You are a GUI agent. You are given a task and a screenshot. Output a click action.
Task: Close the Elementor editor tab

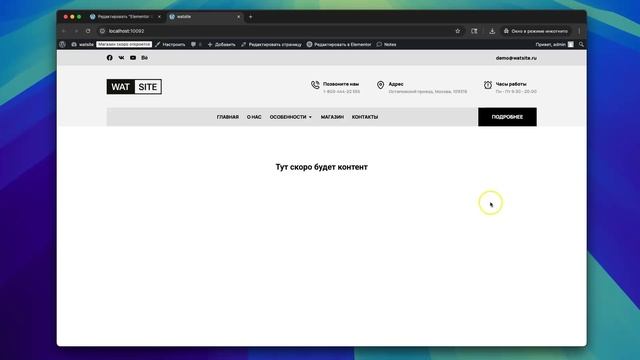coord(159,17)
